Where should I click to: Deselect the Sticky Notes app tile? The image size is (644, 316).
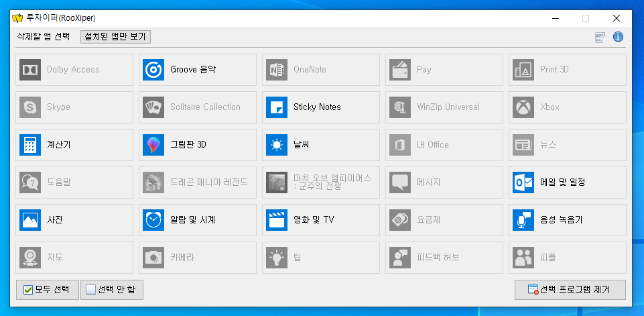click(x=321, y=107)
